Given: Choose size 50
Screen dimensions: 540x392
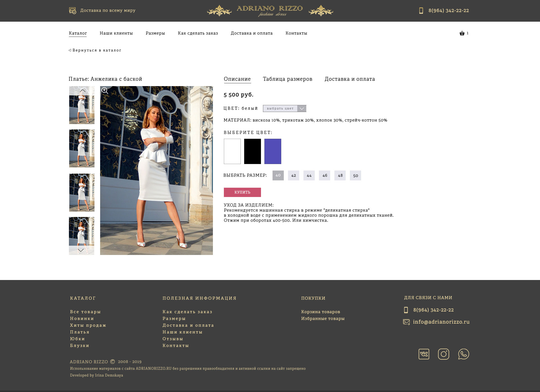Looking at the screenshot, I should (x=355, y=175).
